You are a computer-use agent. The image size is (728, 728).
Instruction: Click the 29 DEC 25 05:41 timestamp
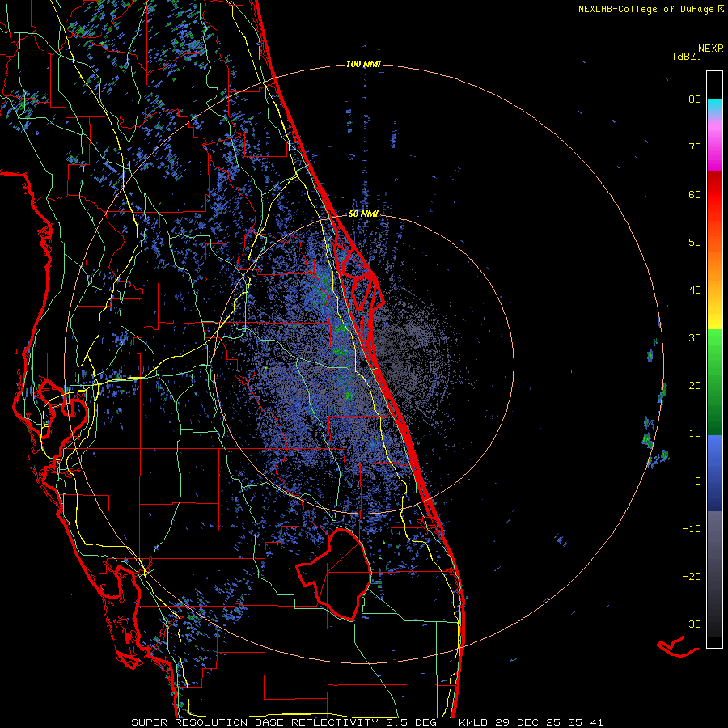tap(548, 722)
